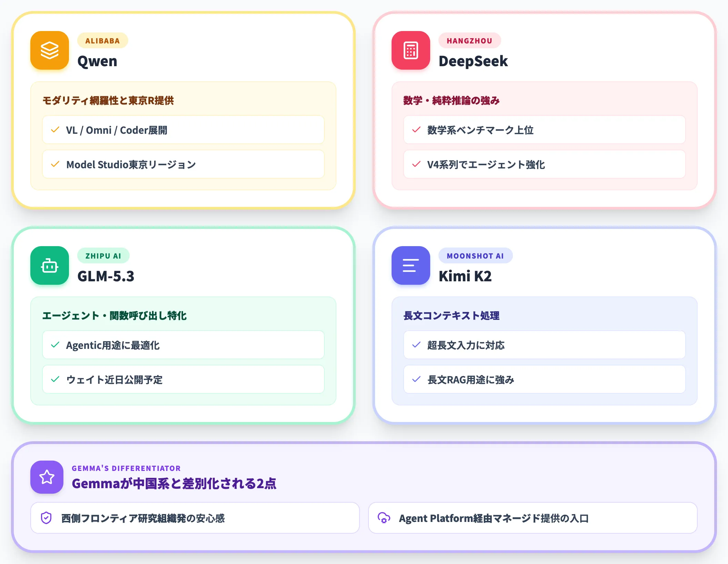Click the GLM-5.3 title
The width and height of the screenshot is (728, 564).
[106, 276]
